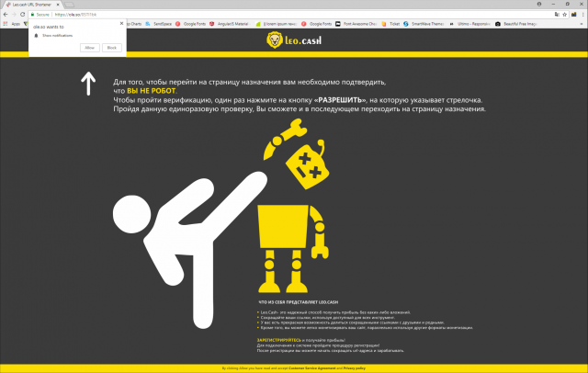
Task: Click the Chrome profile avatar icon
Action: coord(539,4)
